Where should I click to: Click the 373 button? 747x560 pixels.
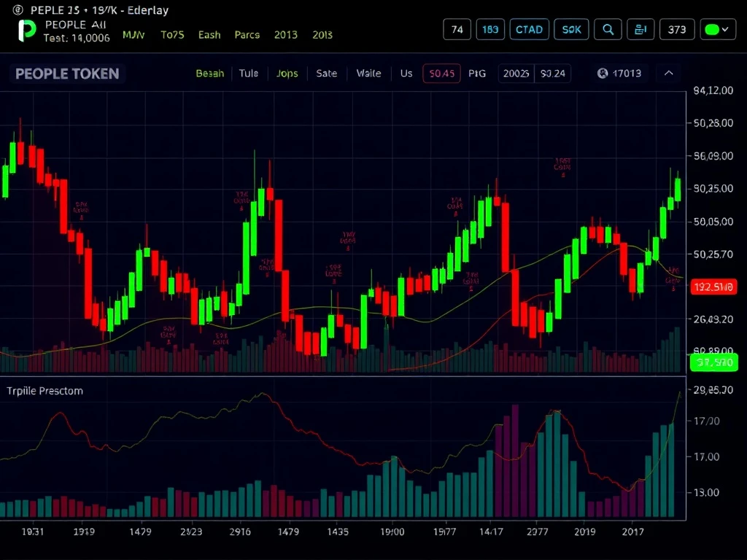coord(677,29)
